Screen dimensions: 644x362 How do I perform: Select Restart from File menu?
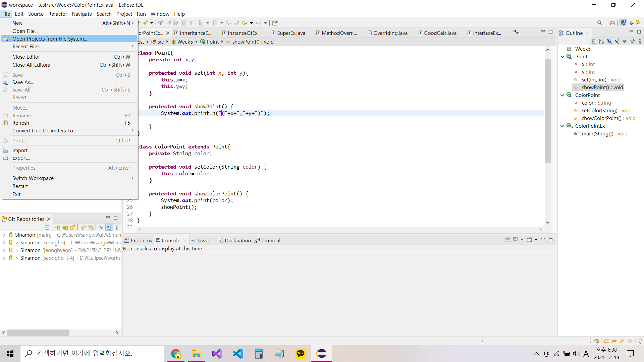20,186
